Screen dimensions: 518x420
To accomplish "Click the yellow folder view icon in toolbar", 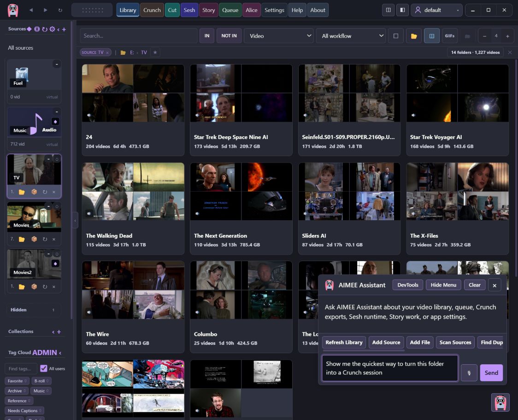I will tap(413, 35).
